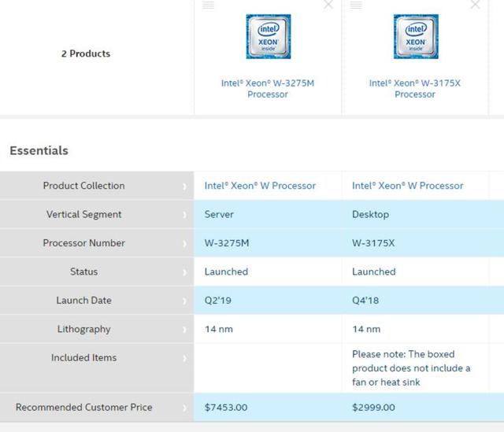Click the chevron beside Launch Date
504x432 pixels.
point(184,301)
